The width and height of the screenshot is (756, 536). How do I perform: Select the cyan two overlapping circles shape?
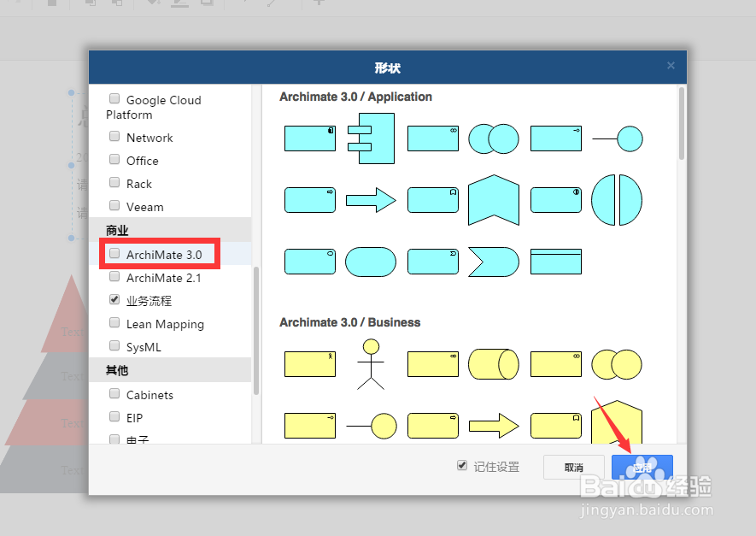click(494, 139)
